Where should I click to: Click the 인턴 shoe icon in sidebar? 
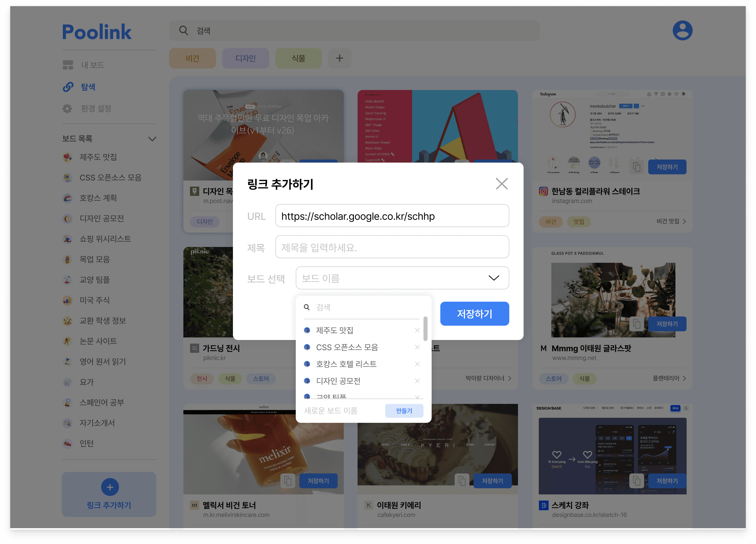[68, 443]
